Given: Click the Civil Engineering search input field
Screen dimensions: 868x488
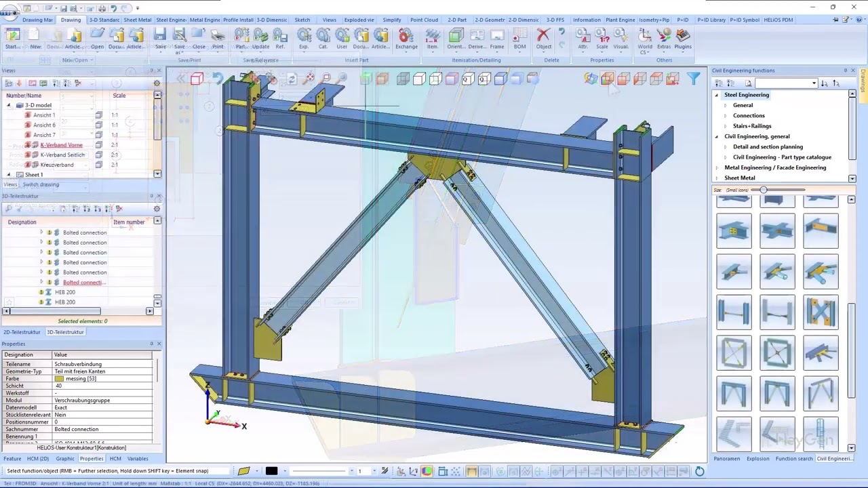Looking at the screenshot, I should (784, 83).
